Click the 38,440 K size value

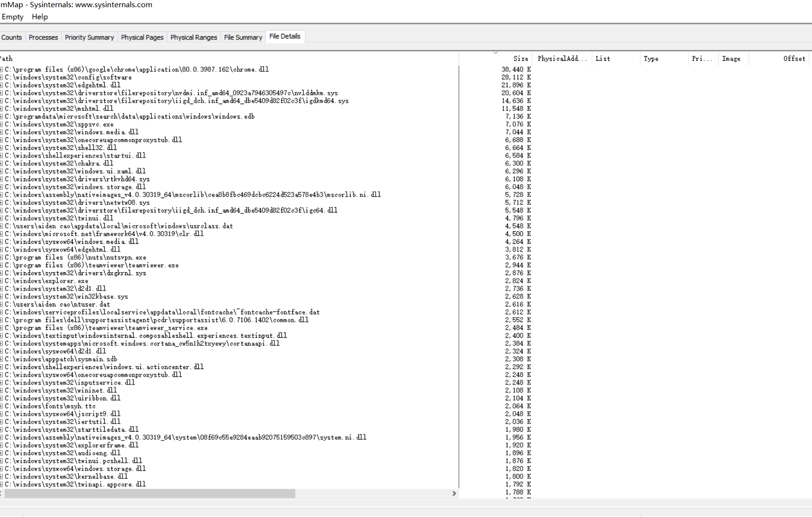(516, 69)
